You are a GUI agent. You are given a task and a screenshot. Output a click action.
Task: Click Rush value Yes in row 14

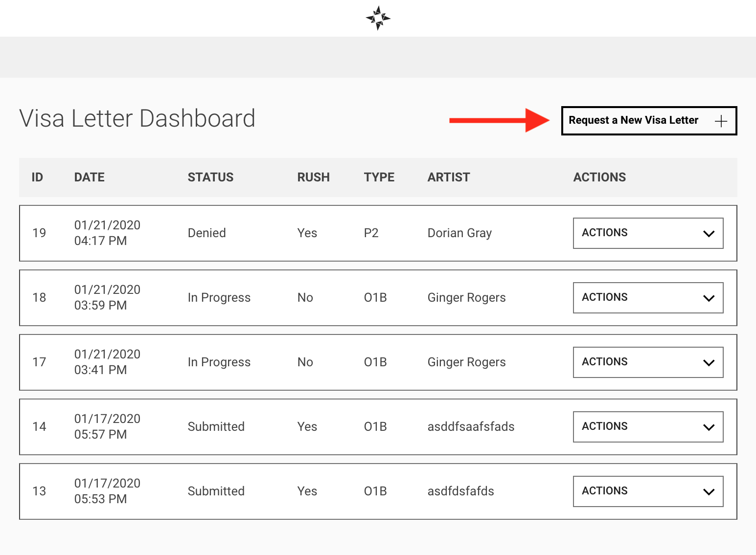click(x=307, y=426)
